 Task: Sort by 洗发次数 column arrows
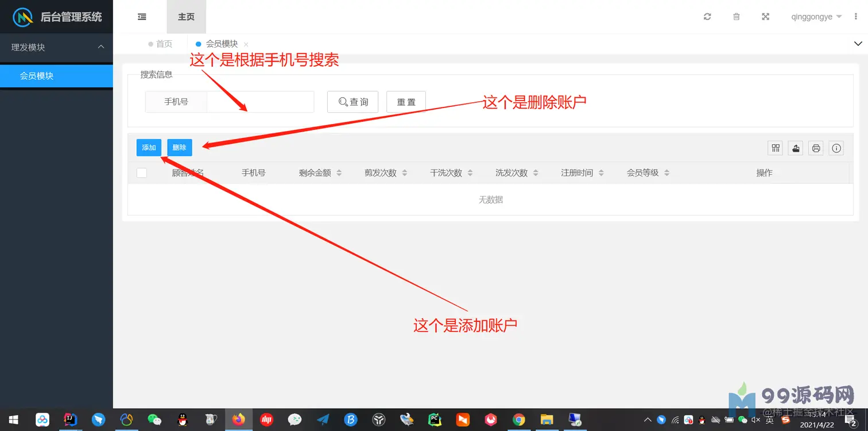[536, 173]
